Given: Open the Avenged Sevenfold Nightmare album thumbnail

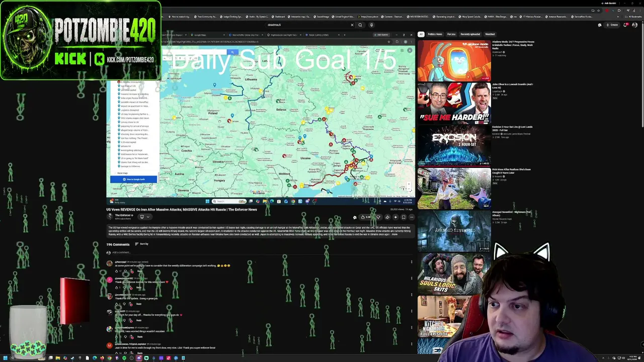Looking at the screenshot, I should (454, 230).
